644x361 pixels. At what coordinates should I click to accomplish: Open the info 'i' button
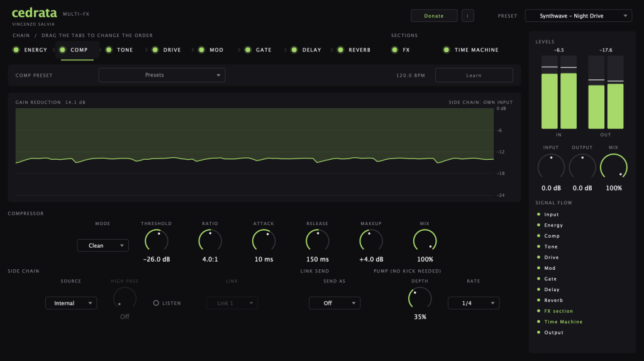467,16
